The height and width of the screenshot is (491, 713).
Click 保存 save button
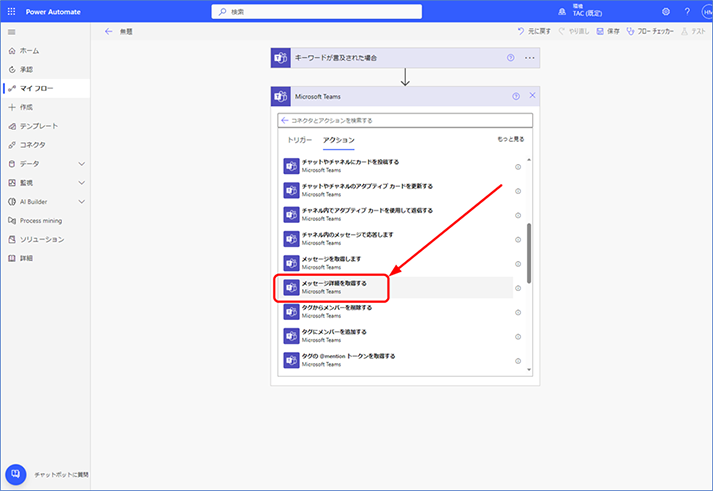tap(608, 31)
